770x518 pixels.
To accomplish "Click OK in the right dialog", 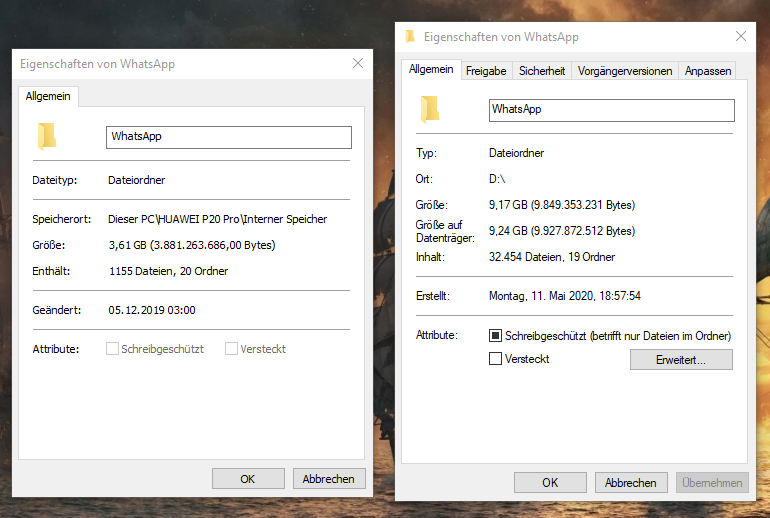I will pyautogui.click(x=550, y=483).
